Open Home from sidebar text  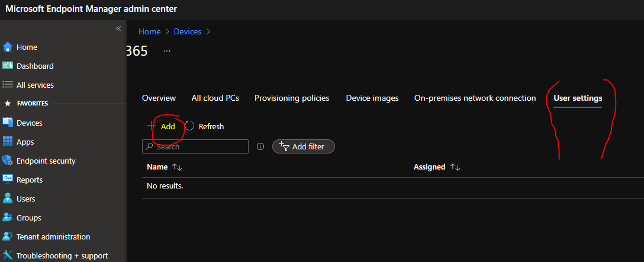click(x=27, y=47)
